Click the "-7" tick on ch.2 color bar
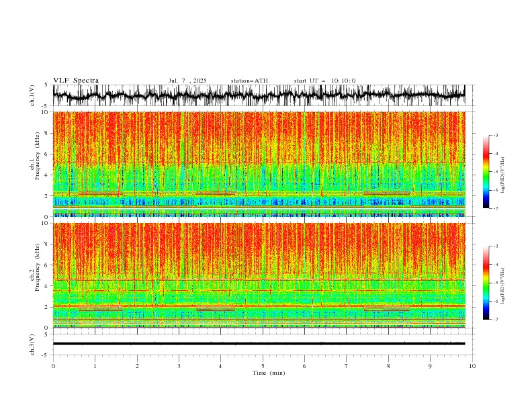This screenshot has height=411, width=532. coord(495,319)
